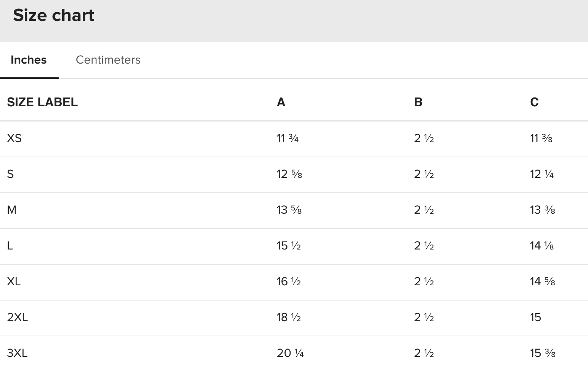Screen dimensions: 588x371
Task: Select the XL size row label
Action: point(14,281)
